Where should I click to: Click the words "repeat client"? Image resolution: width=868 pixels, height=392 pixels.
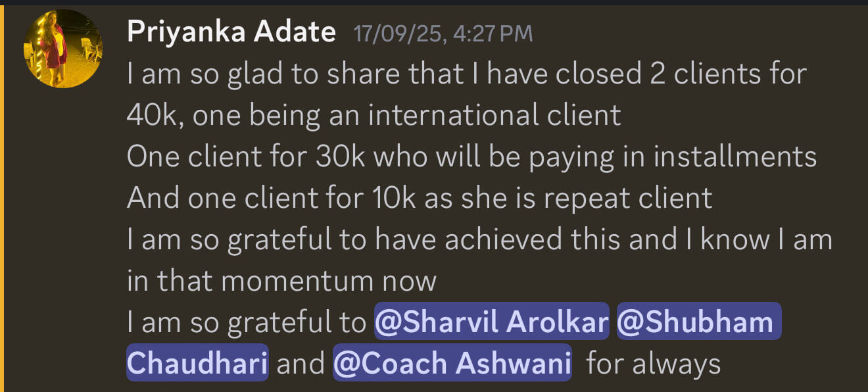pos(635,198)
